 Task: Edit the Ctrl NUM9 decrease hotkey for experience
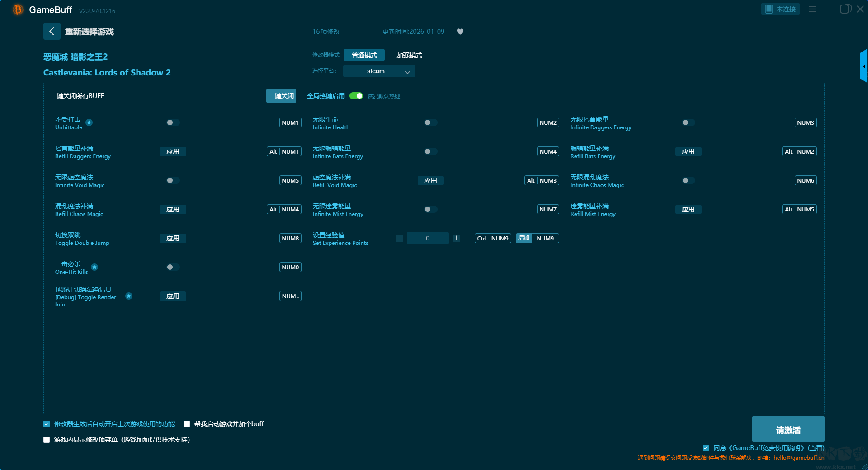click(493, 238)
